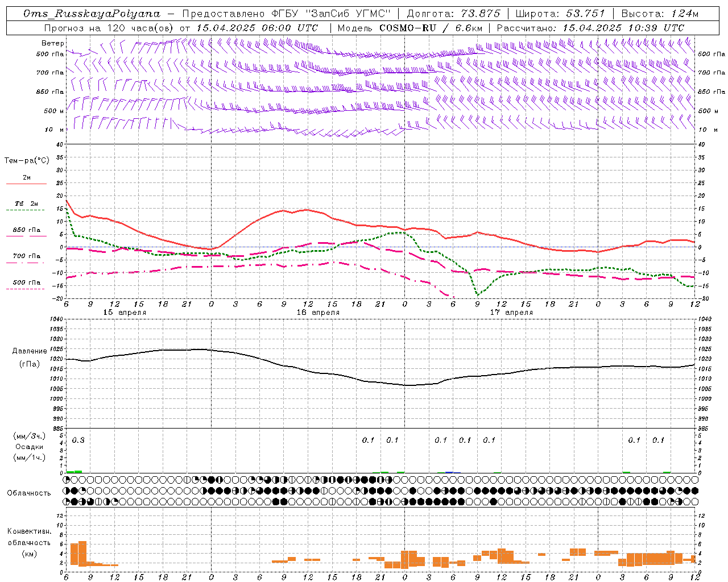Click the Ветер wind panel label
This screenshot has width=728, height=582.
pos(53,43)
